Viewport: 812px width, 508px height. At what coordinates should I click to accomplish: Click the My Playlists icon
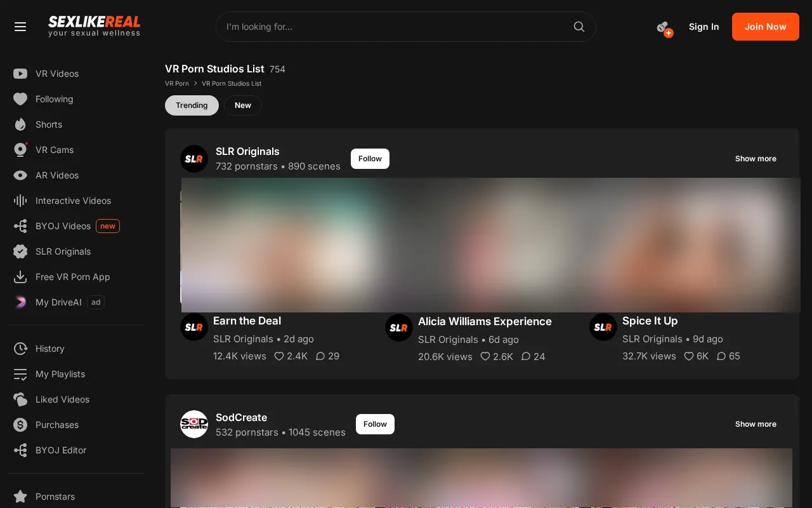pyautogui.click(x=20, y=374)
